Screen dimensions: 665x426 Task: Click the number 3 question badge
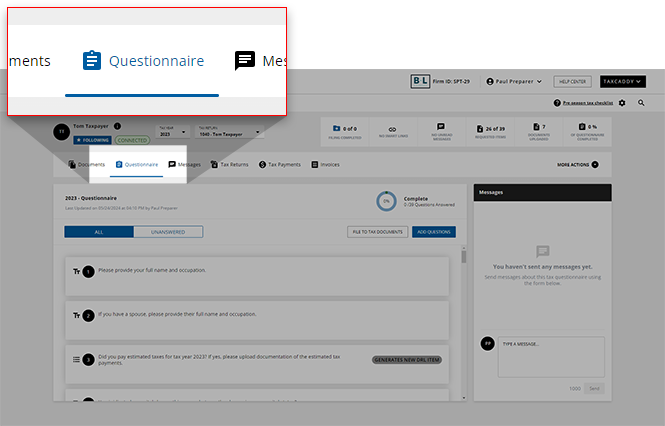coord(88,360)
